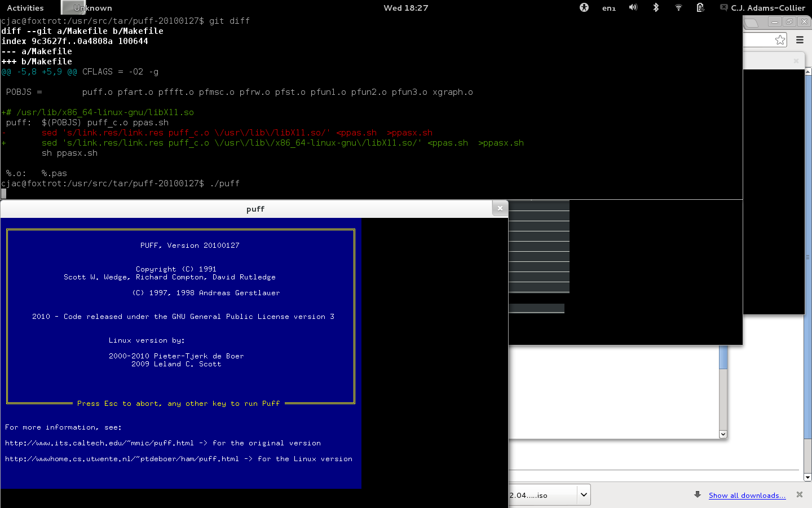Click 'For more information, see:' text
Image resolution: width=812 pixels, height=508 pixels.
coord(63,427)
